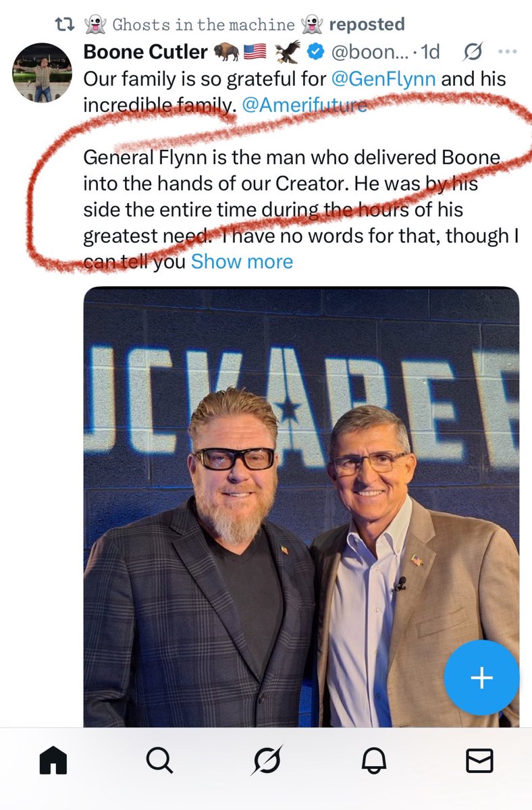Screen dimensions: 532x810
Task: Open the three-dot more menu on post
Action: click(x=506, y=52)
